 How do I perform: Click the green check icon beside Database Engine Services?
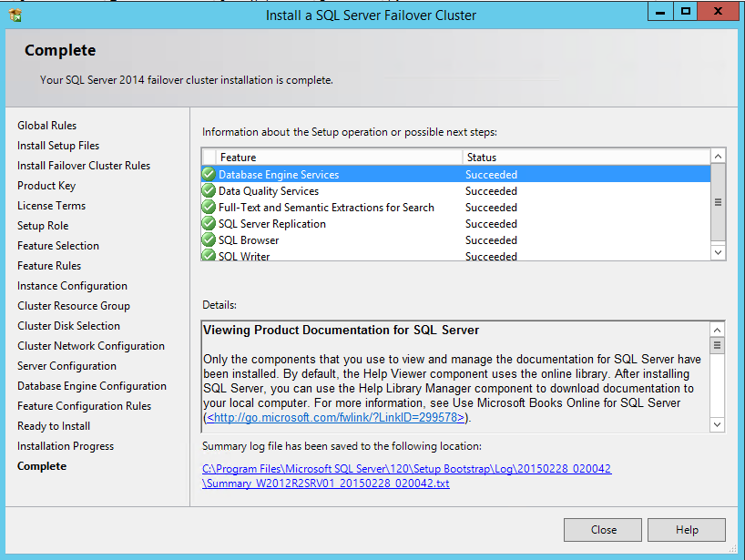coord(209,175)
